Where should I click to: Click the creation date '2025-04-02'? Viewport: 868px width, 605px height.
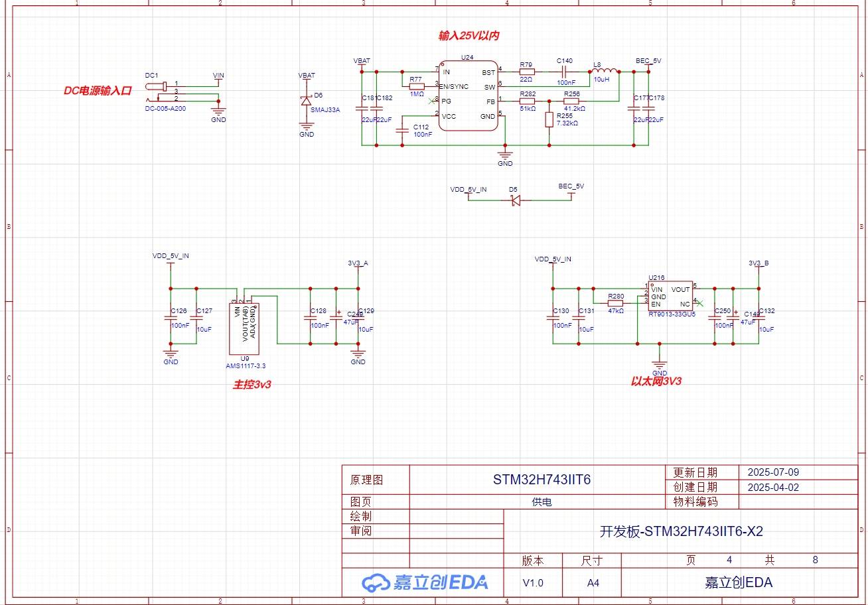[x=773, y=487]
